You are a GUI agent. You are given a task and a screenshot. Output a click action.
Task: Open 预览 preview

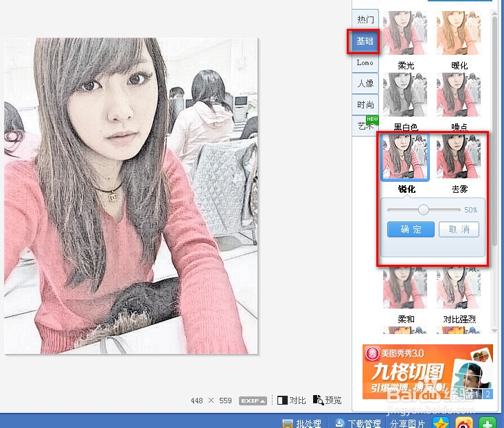(x=328, y=400)
